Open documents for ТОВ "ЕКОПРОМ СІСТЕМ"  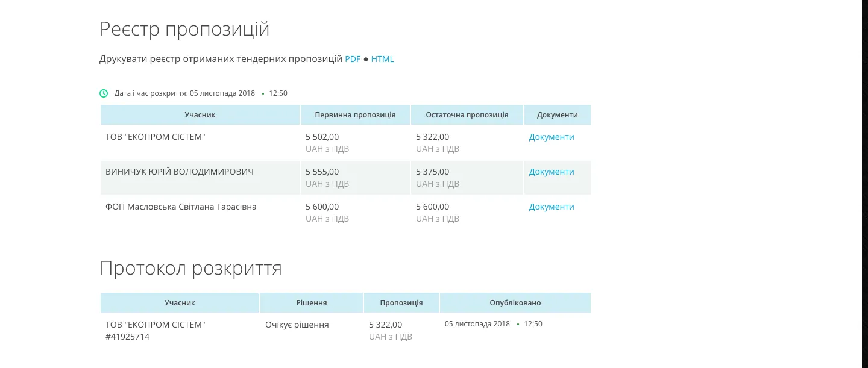point(552,137)
